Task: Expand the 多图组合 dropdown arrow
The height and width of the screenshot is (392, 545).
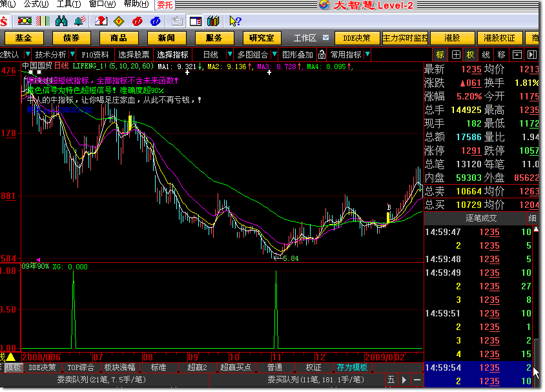Action: [x=274, y=54]
